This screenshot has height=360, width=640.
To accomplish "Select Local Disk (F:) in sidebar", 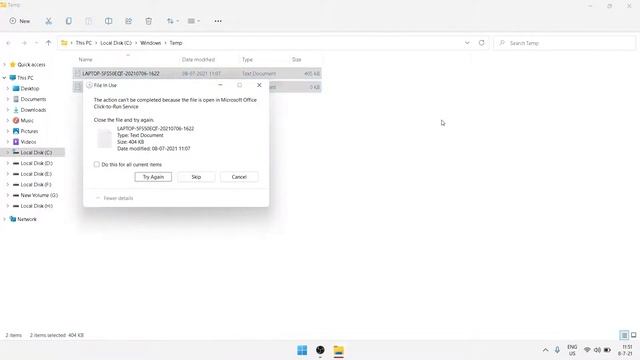I will coord(36,184).
